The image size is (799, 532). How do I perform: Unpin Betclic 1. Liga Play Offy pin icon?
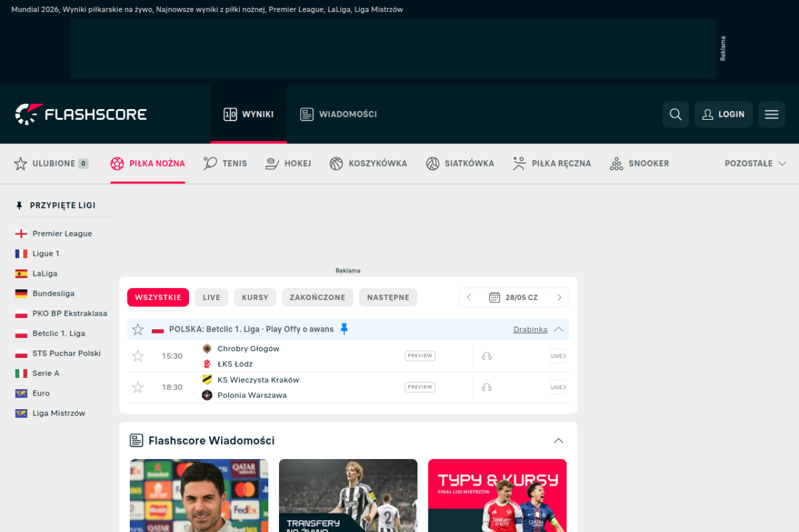(344, 329)
